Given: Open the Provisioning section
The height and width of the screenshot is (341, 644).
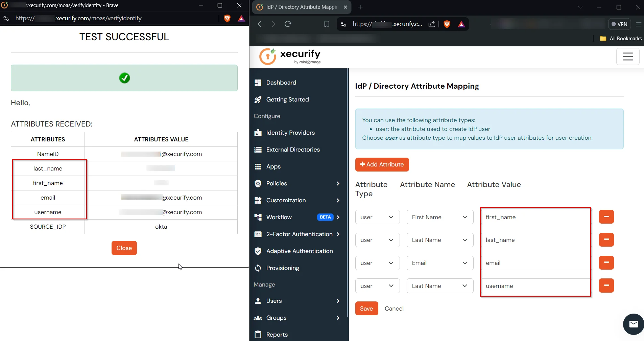Looking at the screenshot, I should pos(283,268).
